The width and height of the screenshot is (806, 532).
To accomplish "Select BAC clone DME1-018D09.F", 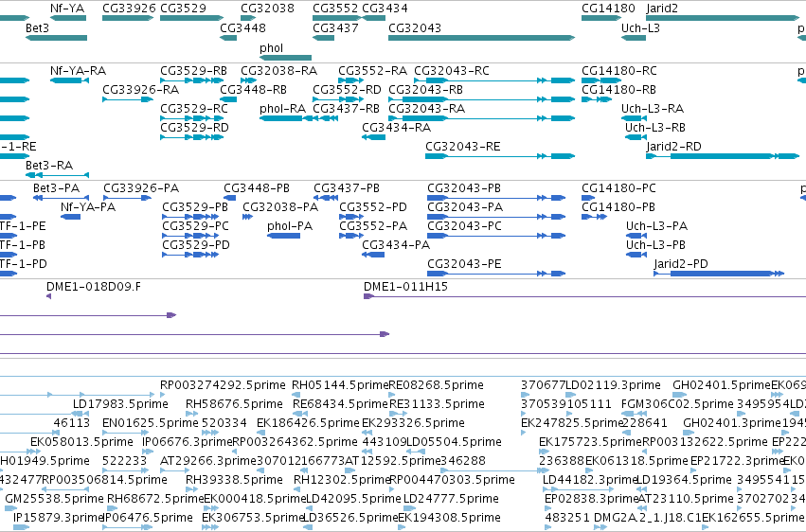I will coord(94,287).
